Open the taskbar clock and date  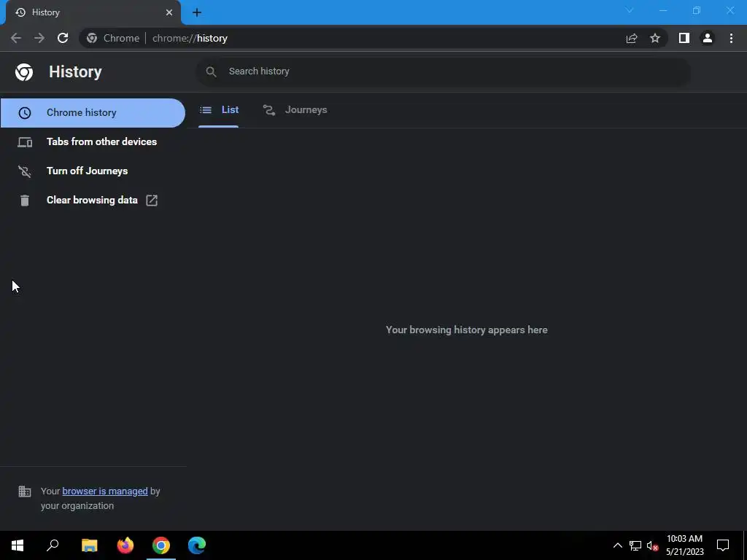[x=684, y=545]
